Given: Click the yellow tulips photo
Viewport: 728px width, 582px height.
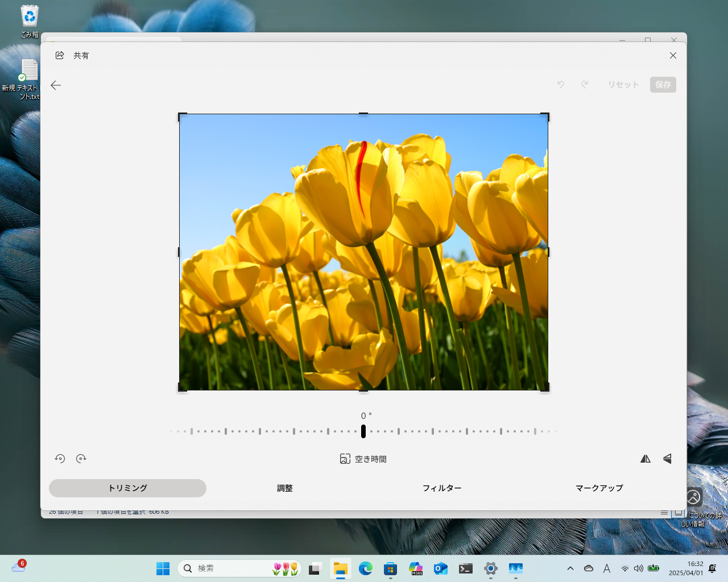Looking at the screenshot, I should pyautogui.click(x=363, y=252).
